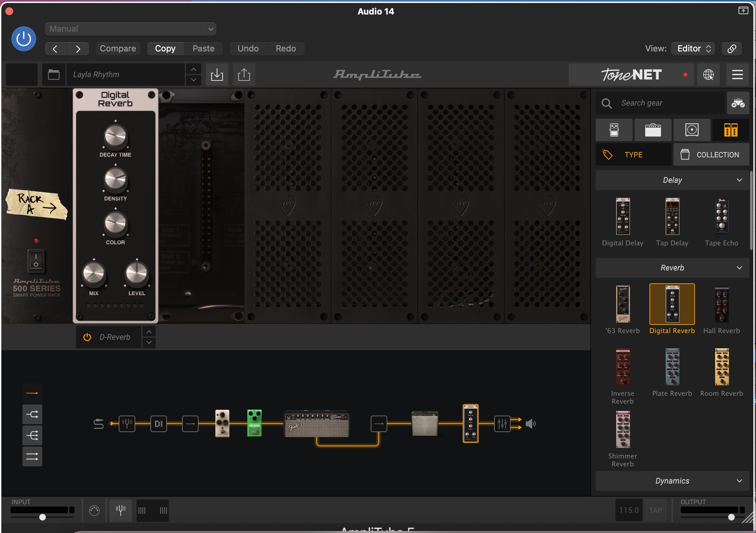The width and height of the screenshot is (756, 533).
Task: Open the View Editor dropdown
Action: tap(693, 49)
